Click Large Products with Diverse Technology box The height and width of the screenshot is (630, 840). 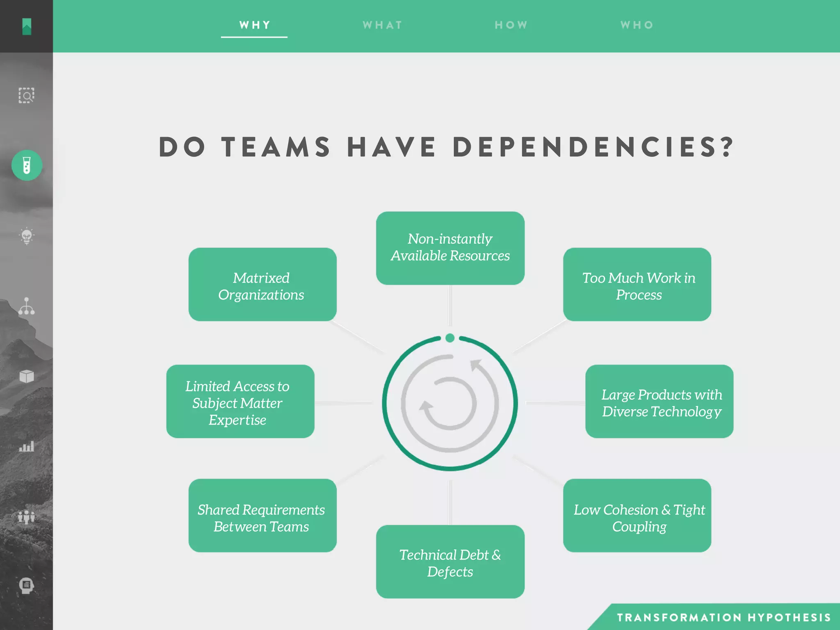[659, 402]
